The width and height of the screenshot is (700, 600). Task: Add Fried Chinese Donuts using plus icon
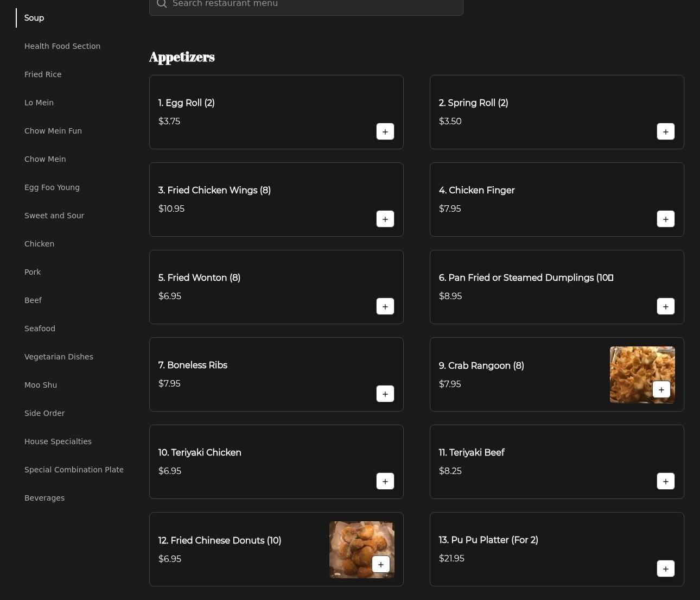pos(380,564)
